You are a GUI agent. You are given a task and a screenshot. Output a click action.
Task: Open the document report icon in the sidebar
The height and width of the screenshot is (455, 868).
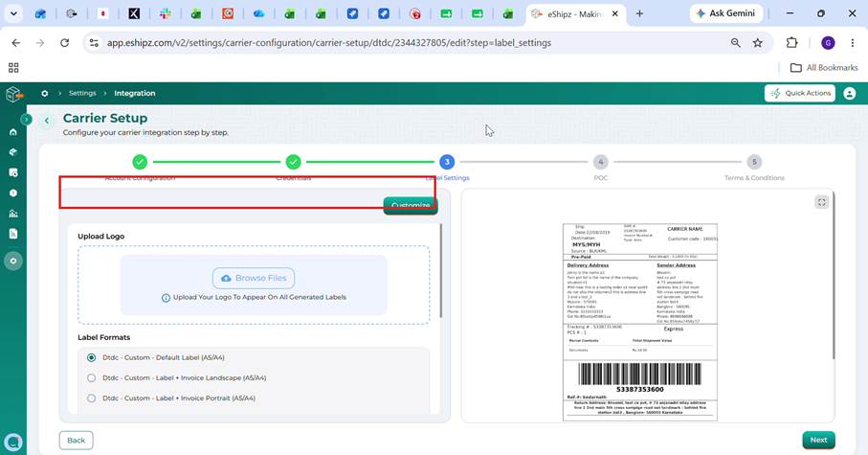click(x=13, y=234)
